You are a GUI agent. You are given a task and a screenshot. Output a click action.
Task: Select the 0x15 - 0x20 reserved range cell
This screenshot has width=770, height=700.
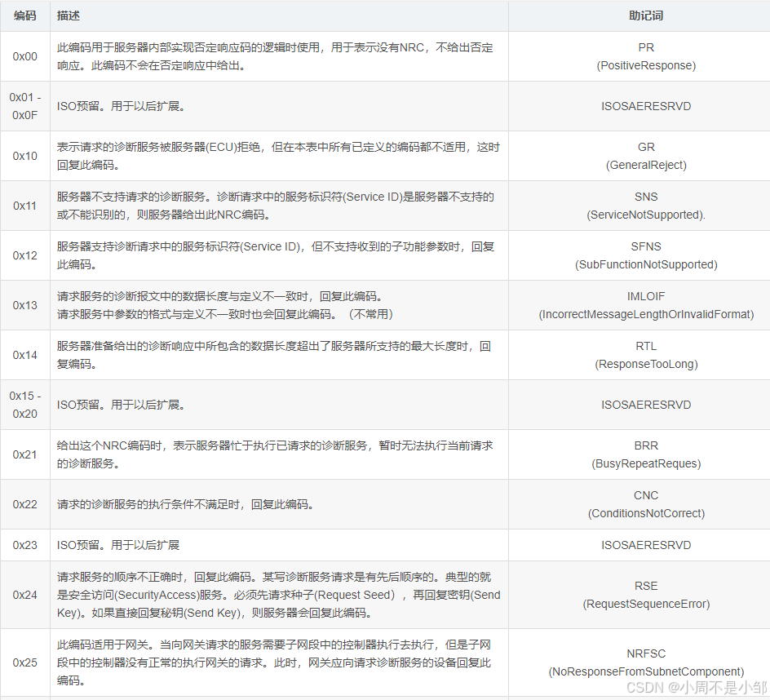coord(24,405)
